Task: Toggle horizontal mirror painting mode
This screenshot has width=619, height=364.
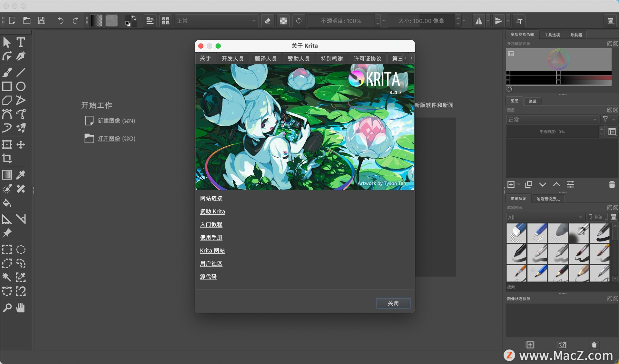Action: 479,21
